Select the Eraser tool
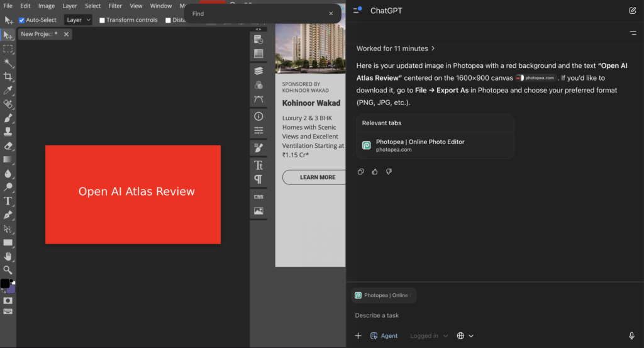Image resolution: width=644 pixels, height=348 pixels. [x=8, y=146]
